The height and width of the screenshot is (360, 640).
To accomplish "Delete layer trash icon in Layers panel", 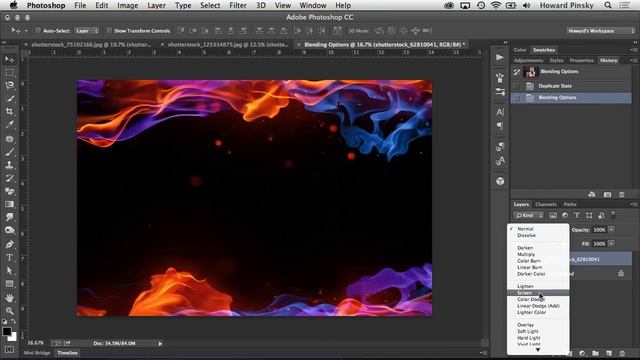I will (x=622, y=353).
